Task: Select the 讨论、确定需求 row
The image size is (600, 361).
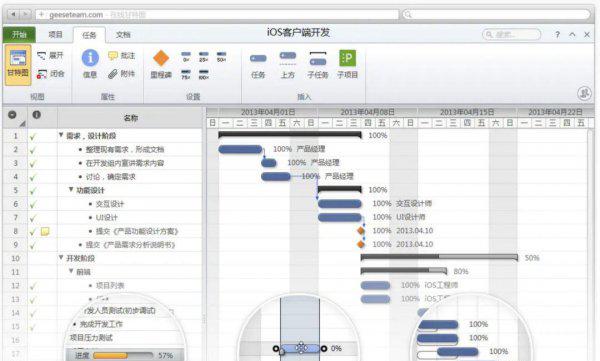Action: 103,176
